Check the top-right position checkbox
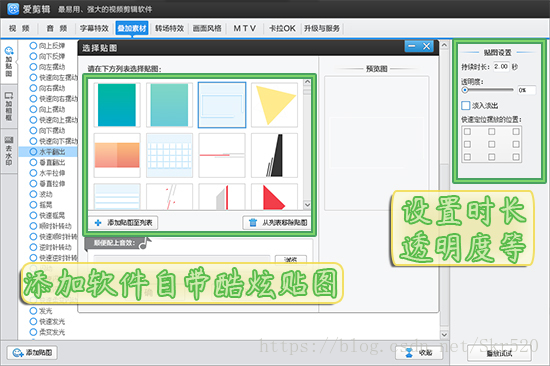Screen dimensions: 550x366 (516, 132)
